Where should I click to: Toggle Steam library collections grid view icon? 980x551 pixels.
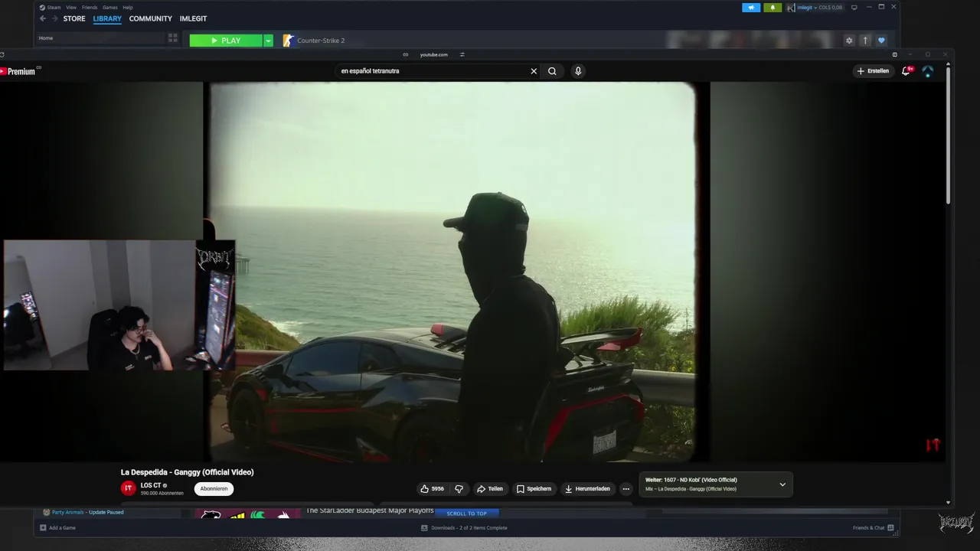[x=173, y=38]
